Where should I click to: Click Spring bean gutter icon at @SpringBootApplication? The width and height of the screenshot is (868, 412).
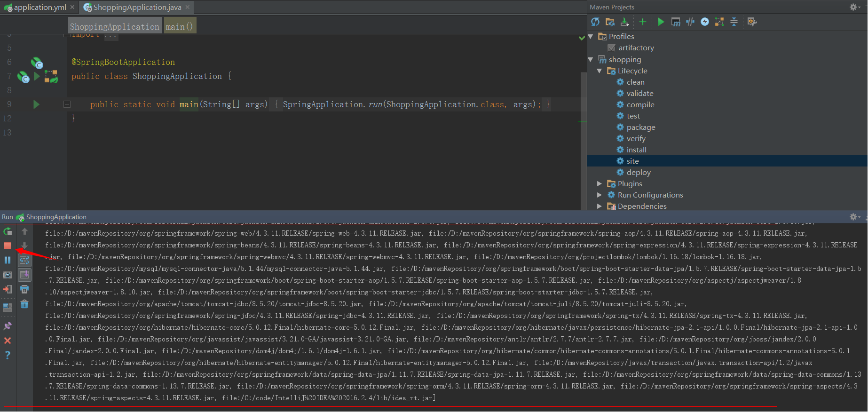tap(37, 63)
